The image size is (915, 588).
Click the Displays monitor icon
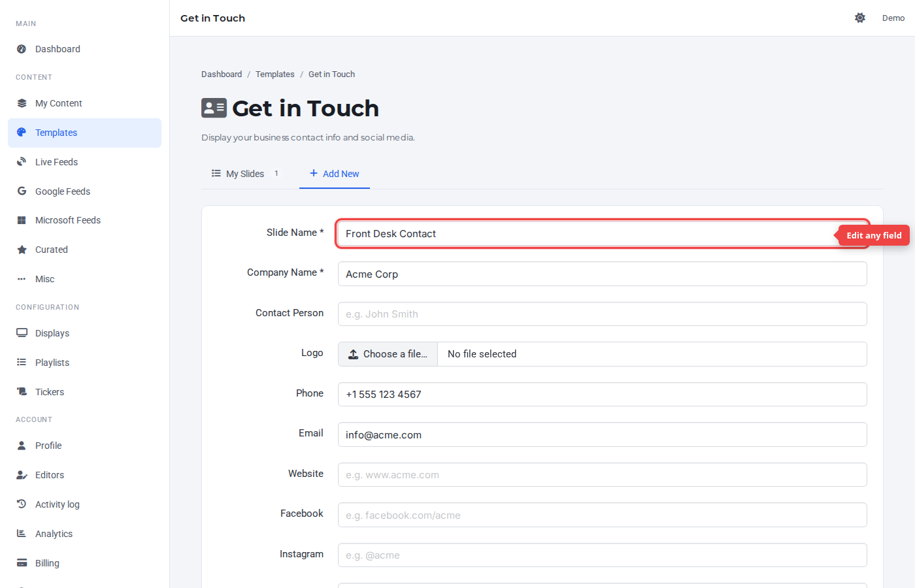[22, 333]
